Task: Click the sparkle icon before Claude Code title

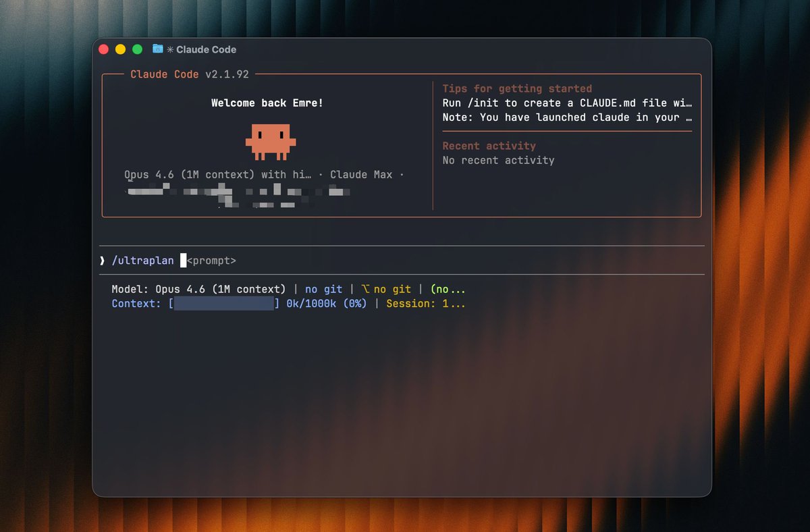Action: pyautogui.click(x=170, y=49)
